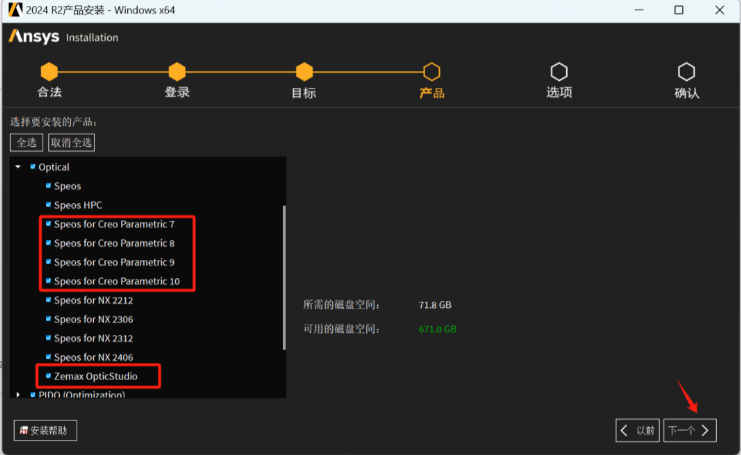Collapse the Optical tree group
The image size is (741, 455).
point(18,167)
